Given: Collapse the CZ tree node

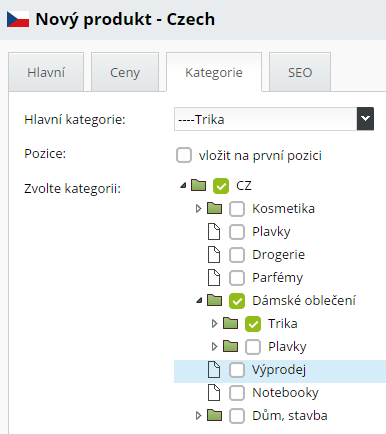Looking at the screenshot, I should (183, 186).
